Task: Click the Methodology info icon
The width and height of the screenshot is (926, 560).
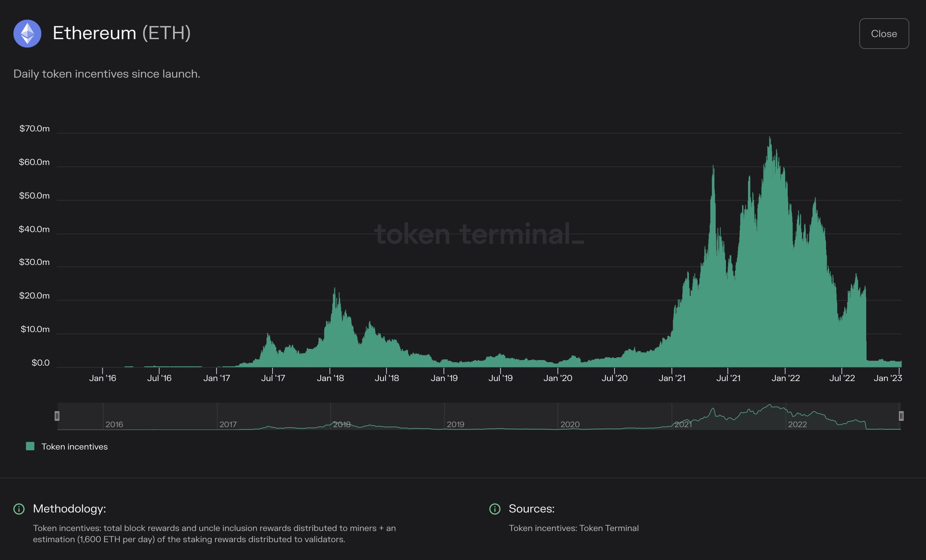Action: pyautogui.click(x=19, y=509)
